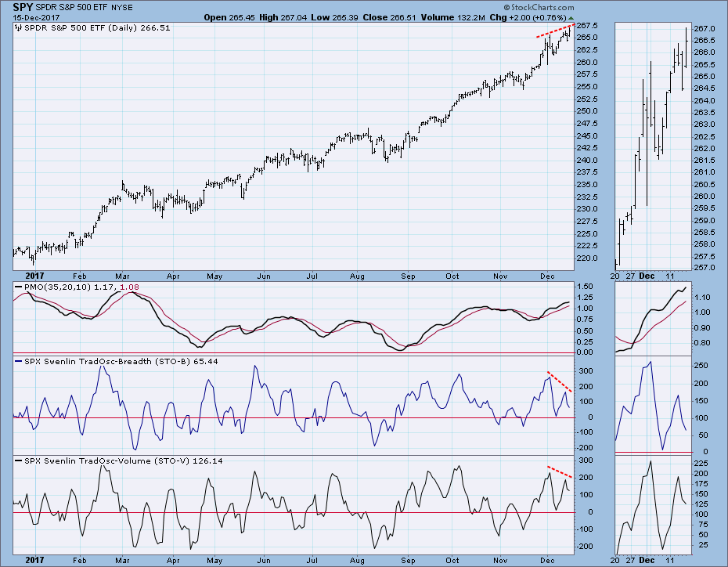Click 'Apr' label under the STO-V panel

pyautogui.click(x=173, y=561)
